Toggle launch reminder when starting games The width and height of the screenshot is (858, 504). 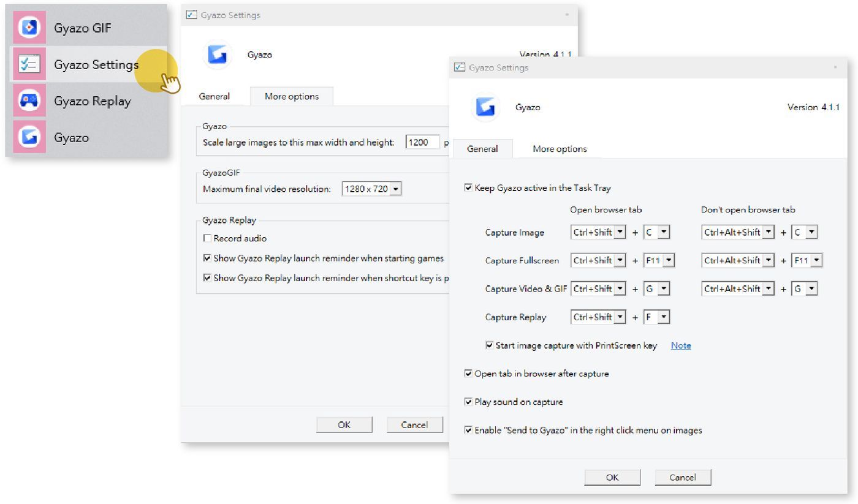coord(207,258)
